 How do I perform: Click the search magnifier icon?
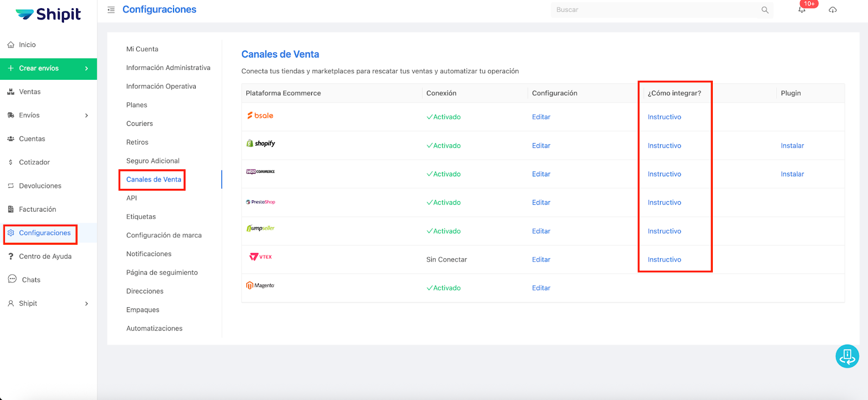765,10
